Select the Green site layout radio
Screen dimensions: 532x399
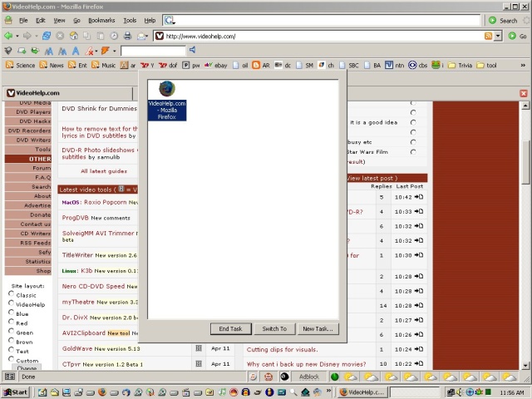[x=11, y=331]
